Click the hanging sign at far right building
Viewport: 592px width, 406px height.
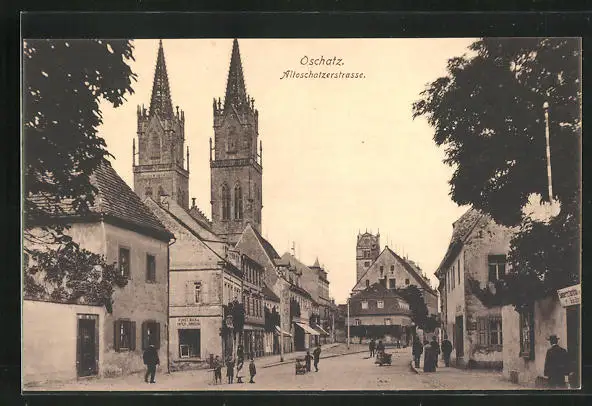569,295
